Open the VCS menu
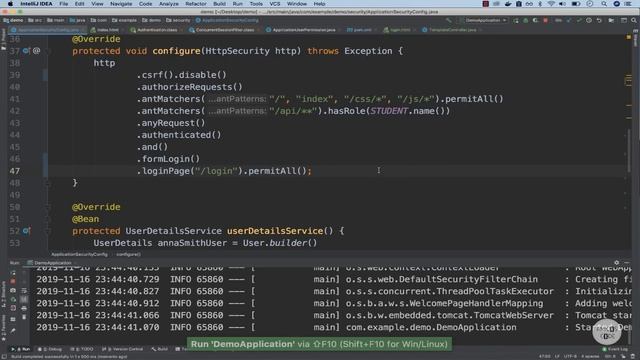 (x=275, y=4)
